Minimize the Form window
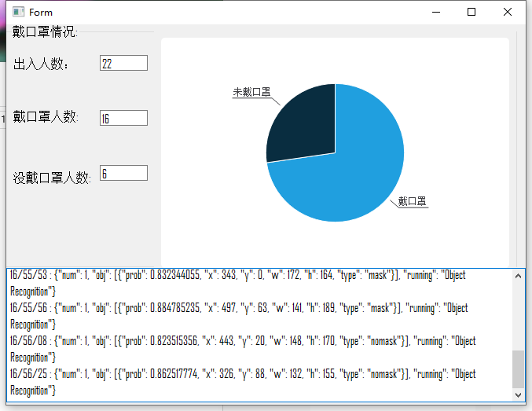This screenshot has width=532, height=411. pos(435,12)
